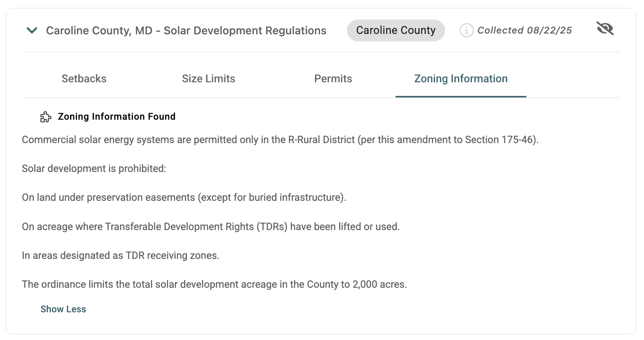Click the 2,000 acres limit sentence

click(x=214, y=285)
